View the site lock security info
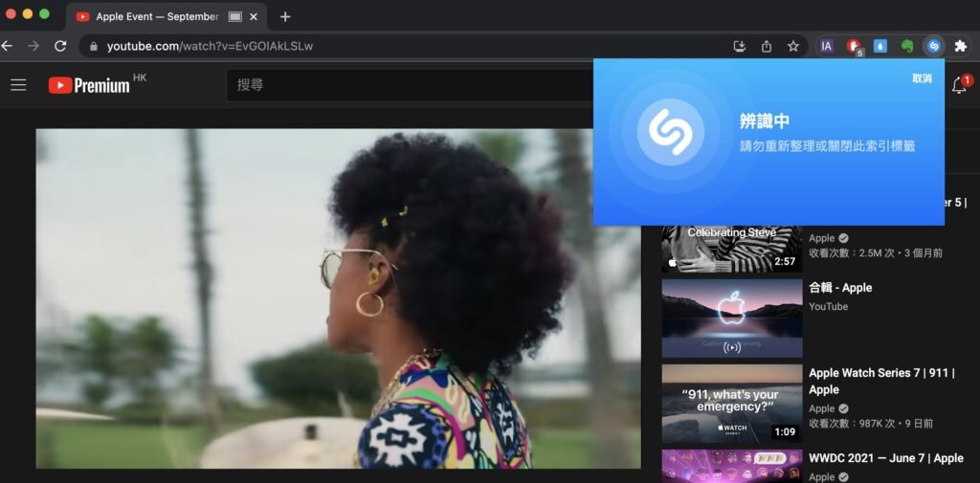Image resolution: width=980 pixels, height=483 pixels. pyautogui.click(x=94, y=46)
